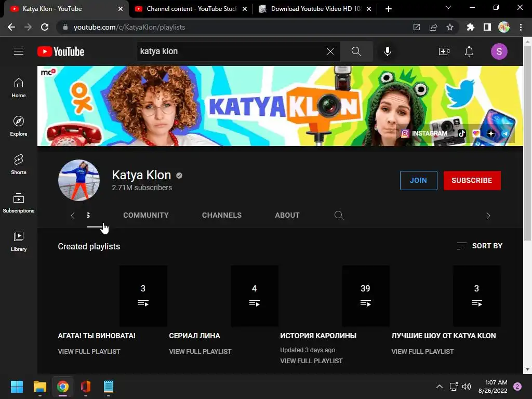Bookmark this page with the star icon
Viewport: 532px width, 399px height.
pos(450,27)
